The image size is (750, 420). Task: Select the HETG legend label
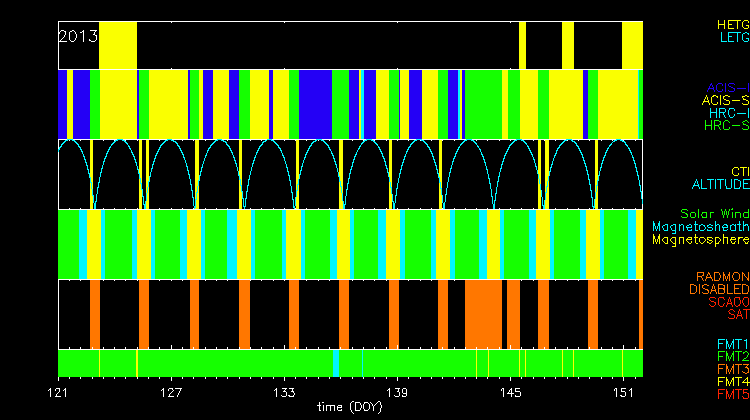click(731, 24)
